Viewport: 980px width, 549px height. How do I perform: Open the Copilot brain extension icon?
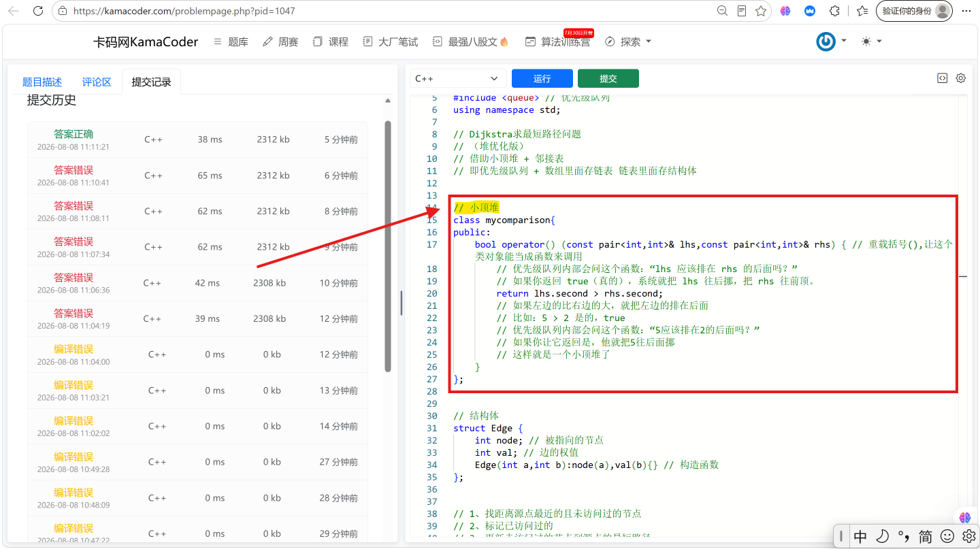785,11
